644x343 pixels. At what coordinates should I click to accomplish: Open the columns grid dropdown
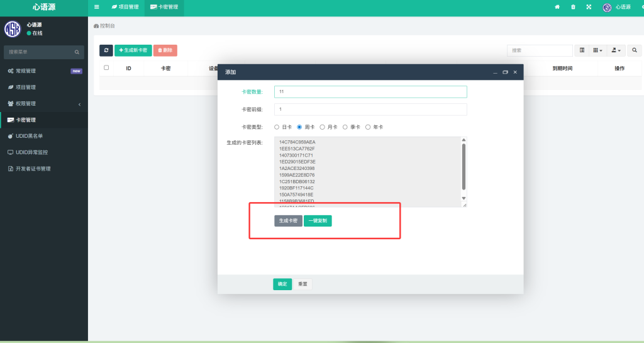point(597,50)
